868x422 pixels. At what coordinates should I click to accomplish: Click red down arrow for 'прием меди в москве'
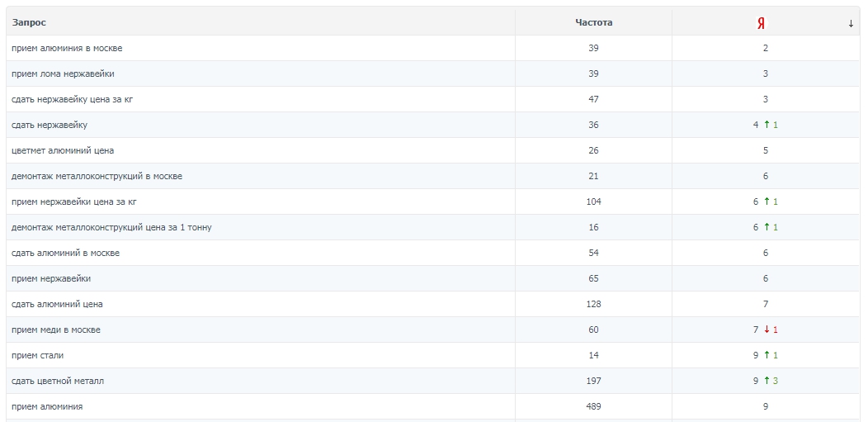[767, 330]
